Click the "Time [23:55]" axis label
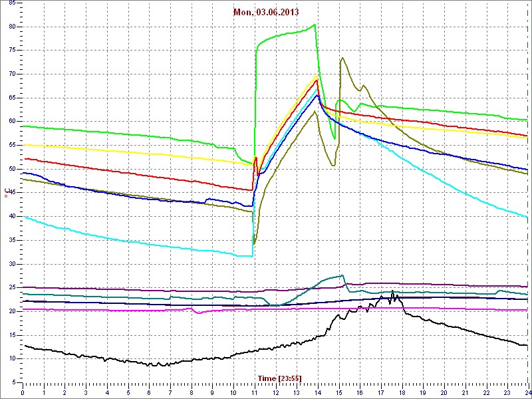Screen dimensions: 532x399 (x=279, y=378)
